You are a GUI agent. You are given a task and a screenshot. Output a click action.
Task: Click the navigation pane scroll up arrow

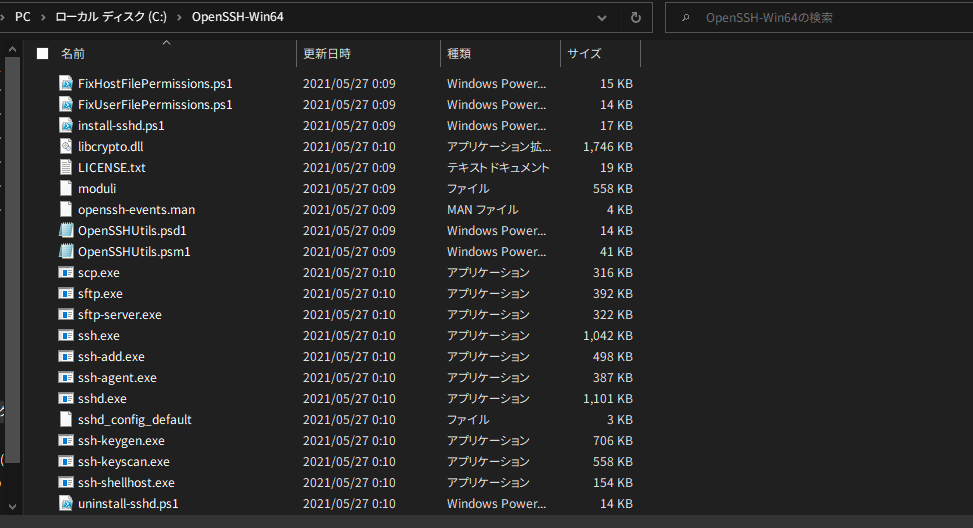12,48
